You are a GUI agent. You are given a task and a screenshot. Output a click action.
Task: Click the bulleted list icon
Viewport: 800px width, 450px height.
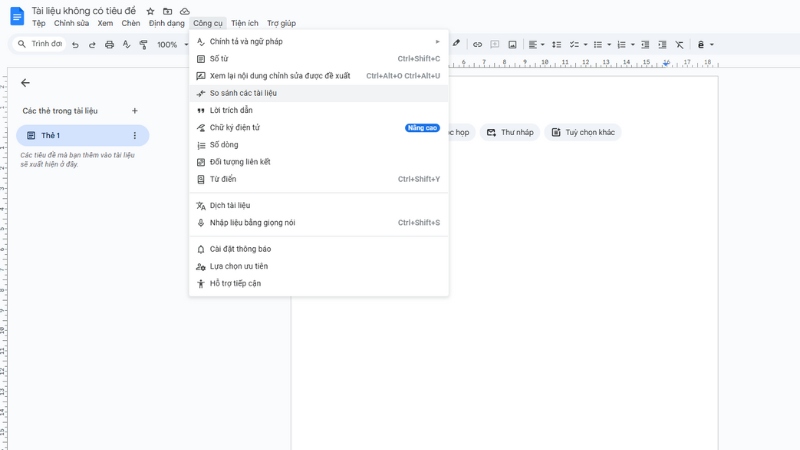tap(598, 45)
